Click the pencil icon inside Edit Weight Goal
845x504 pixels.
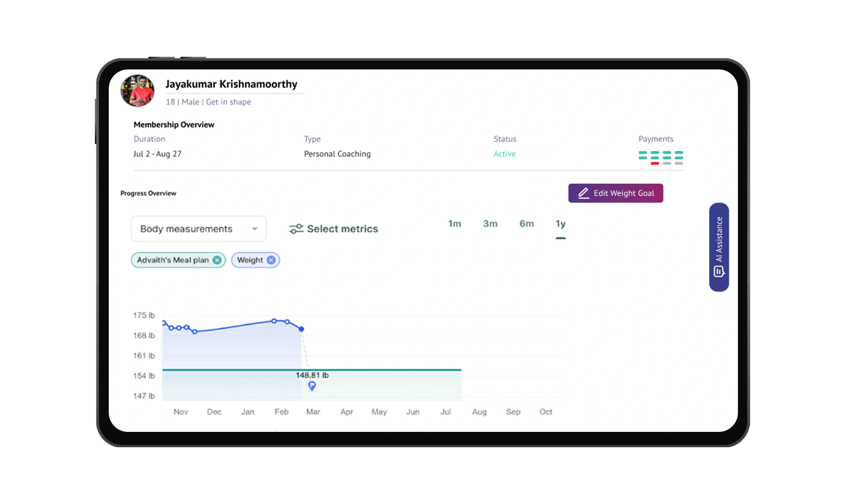point(584,193)
